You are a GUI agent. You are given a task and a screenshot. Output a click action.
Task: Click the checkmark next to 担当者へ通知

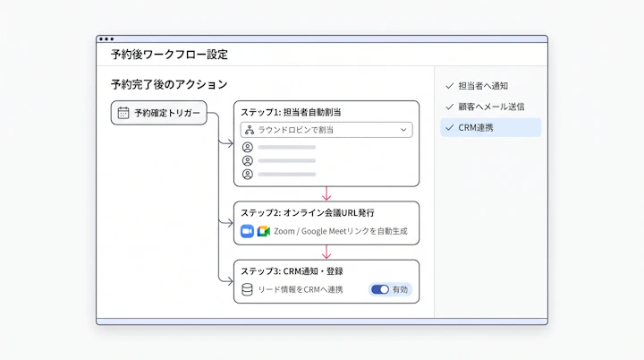450,86
